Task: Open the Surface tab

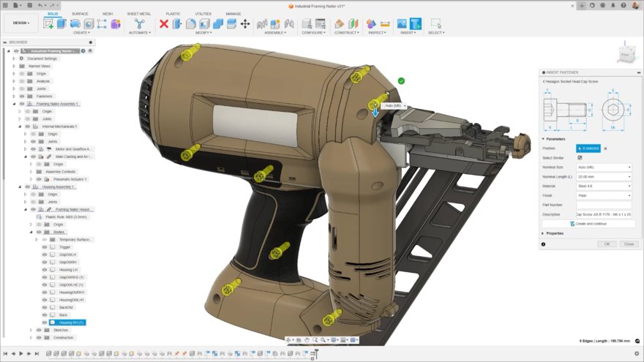Action: point(80,14)
